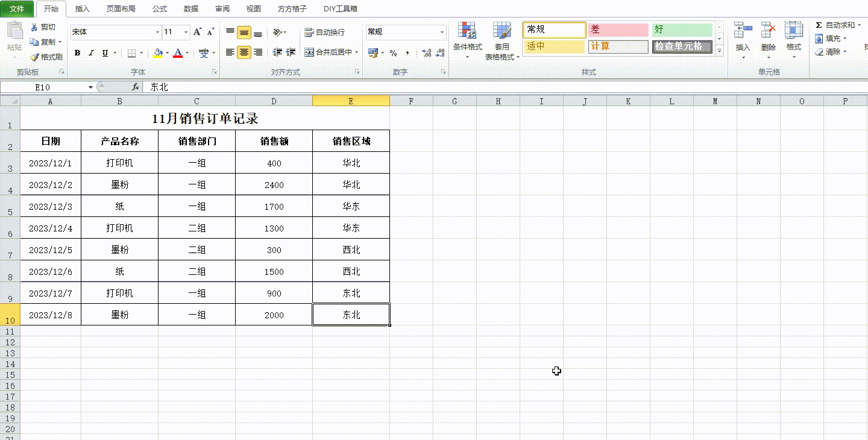Toggle Bold formatting
Screen dimensions: 868x440
pyautogui.click(x=77, y=53)
